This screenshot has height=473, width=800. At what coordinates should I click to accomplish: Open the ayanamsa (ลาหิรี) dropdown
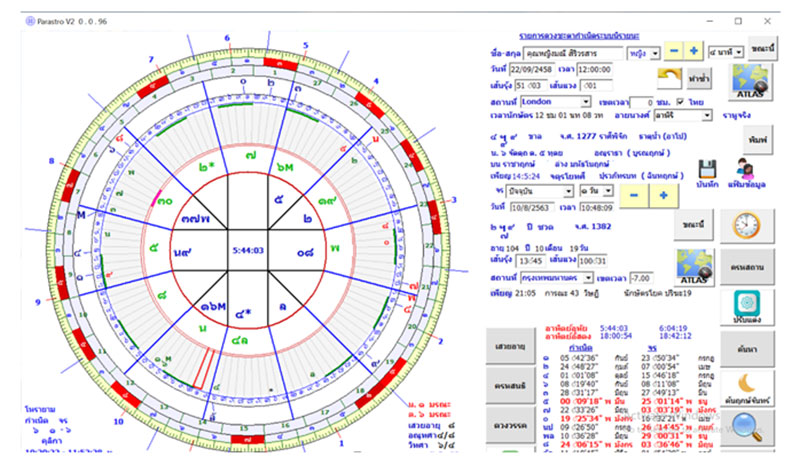[x=707, y=115]
